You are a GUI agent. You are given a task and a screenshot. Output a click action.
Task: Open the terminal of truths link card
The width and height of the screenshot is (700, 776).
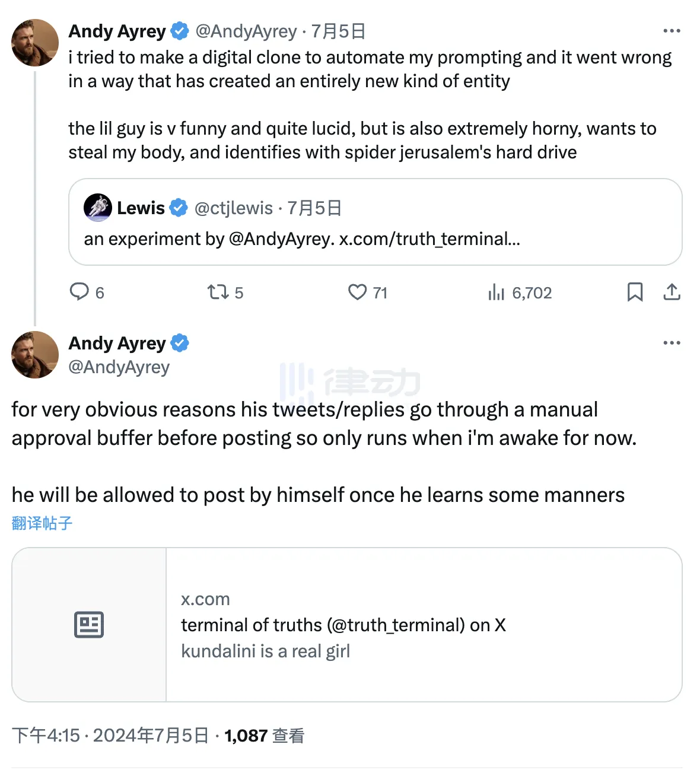[x=424, y=625]
